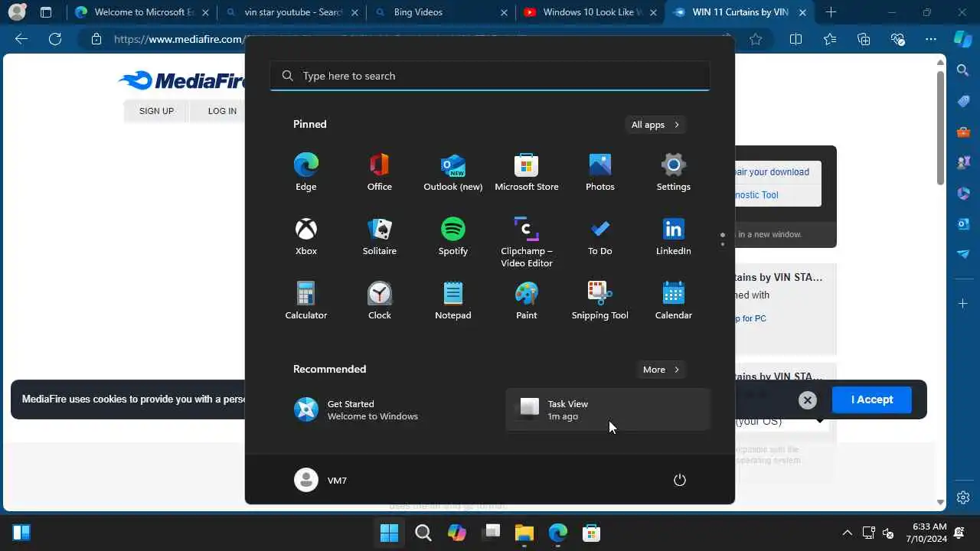The image size is (980, 551).
Task: Close the Bing Videos tab
Action: (503, 12)
